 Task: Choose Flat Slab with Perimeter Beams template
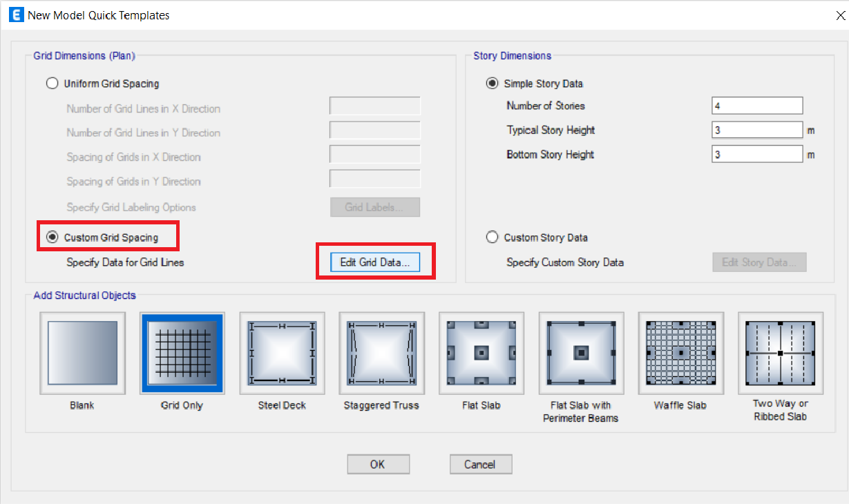pos(581,353)
